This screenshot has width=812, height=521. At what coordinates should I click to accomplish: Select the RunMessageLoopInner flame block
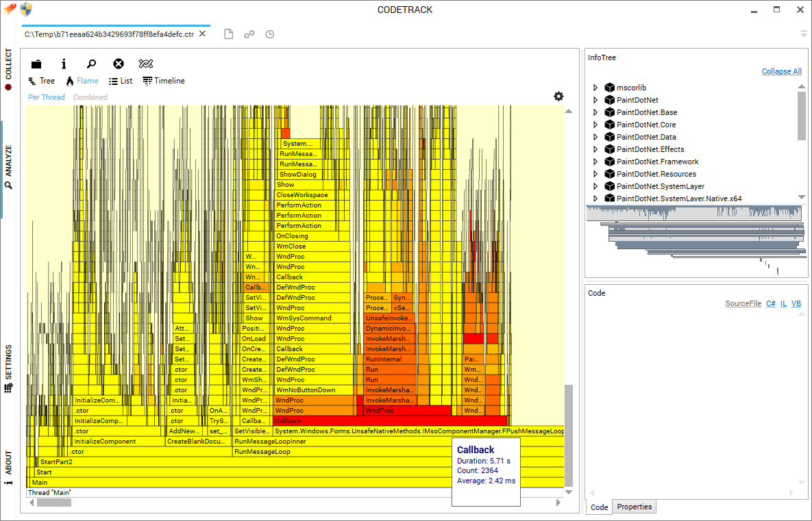tap(398, 442)
